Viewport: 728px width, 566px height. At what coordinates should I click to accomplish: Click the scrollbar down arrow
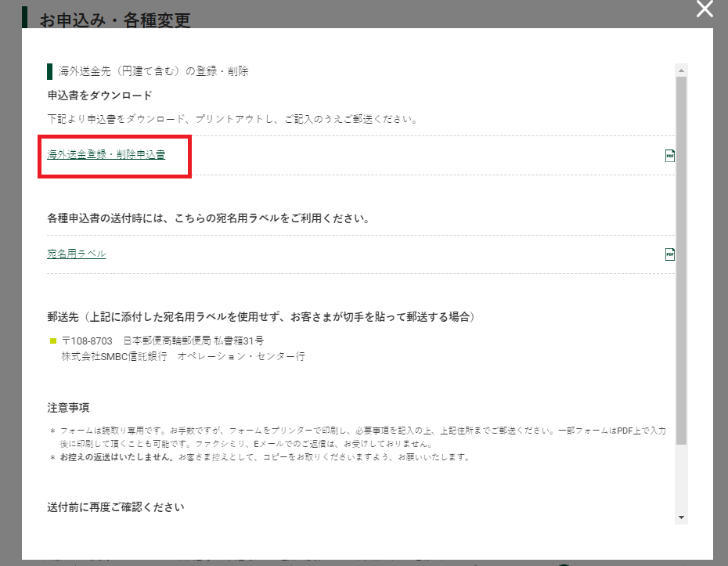click(681, 517)
